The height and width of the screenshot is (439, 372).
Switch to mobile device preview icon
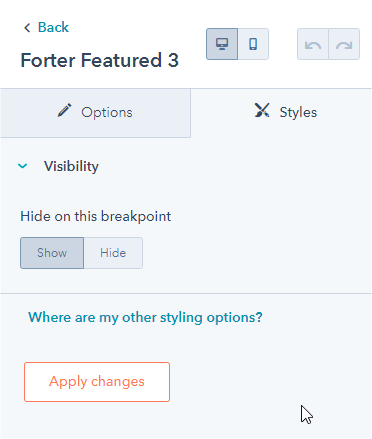point(253,44)
